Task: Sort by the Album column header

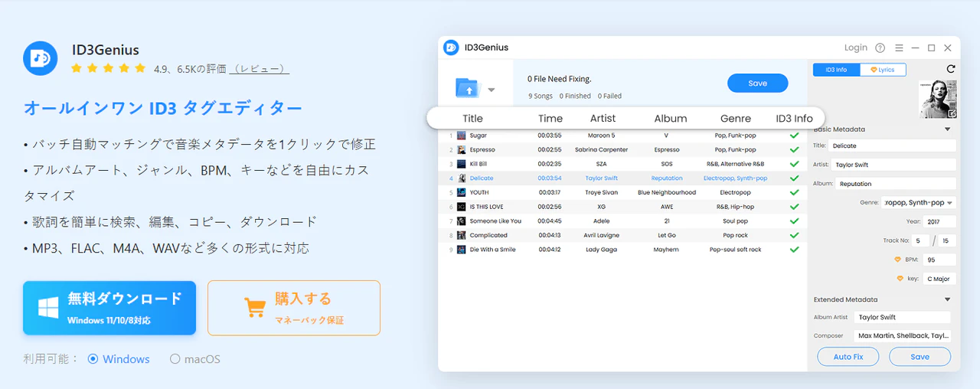Action: [x=671, y=118]
